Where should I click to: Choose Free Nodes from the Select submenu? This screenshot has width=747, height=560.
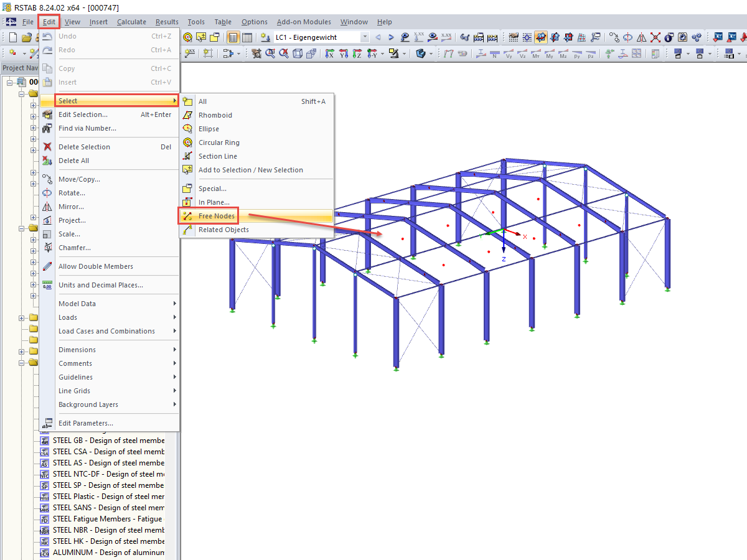click(x=257, y=216)
